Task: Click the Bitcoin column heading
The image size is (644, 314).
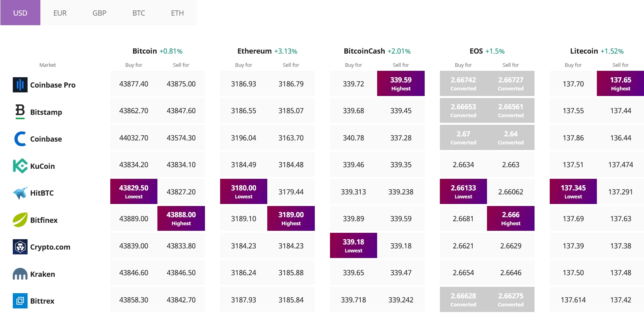Action: [145, 51]
